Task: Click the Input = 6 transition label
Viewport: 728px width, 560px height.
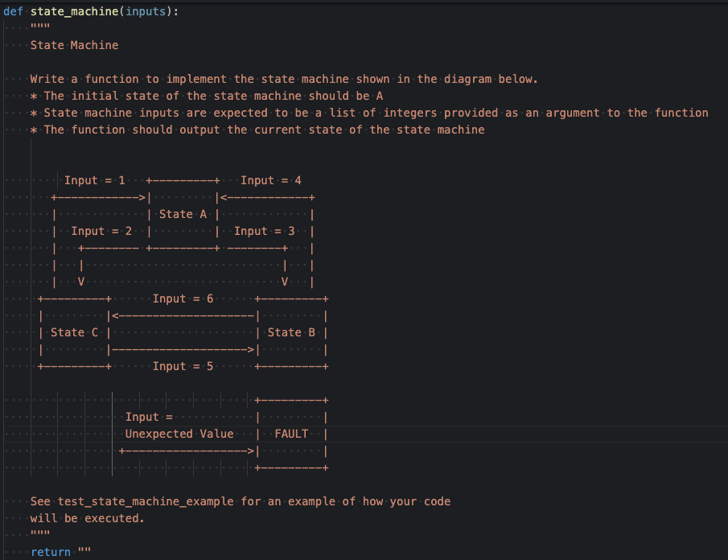Action: (184, 298)
